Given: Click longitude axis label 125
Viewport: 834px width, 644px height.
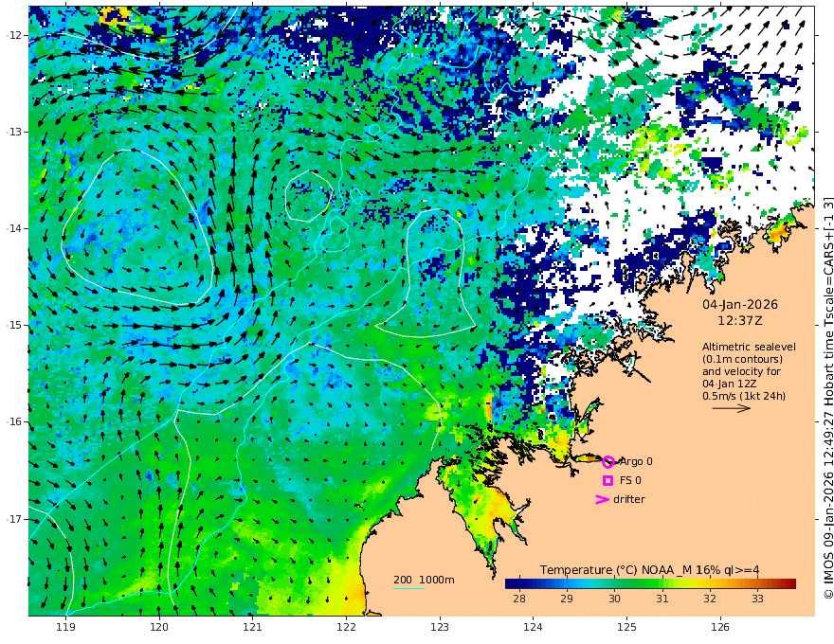Looking at the screenshot, I should coord(626,628).
